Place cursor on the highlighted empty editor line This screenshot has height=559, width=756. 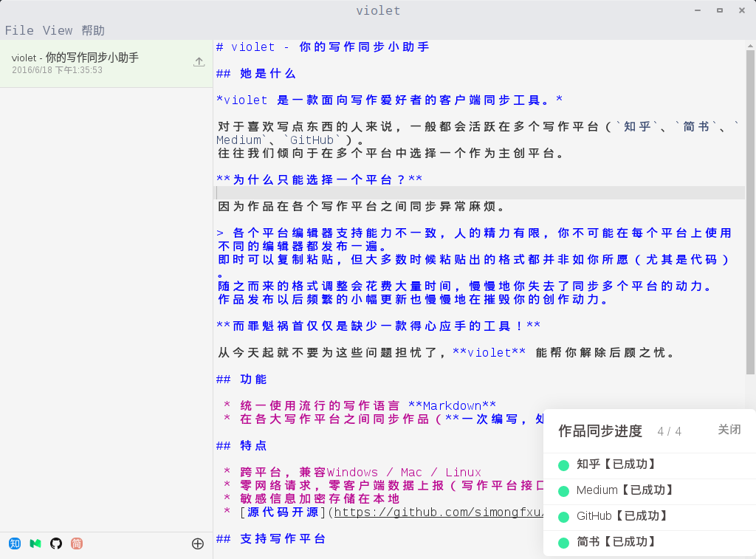[x=479, y=193]
